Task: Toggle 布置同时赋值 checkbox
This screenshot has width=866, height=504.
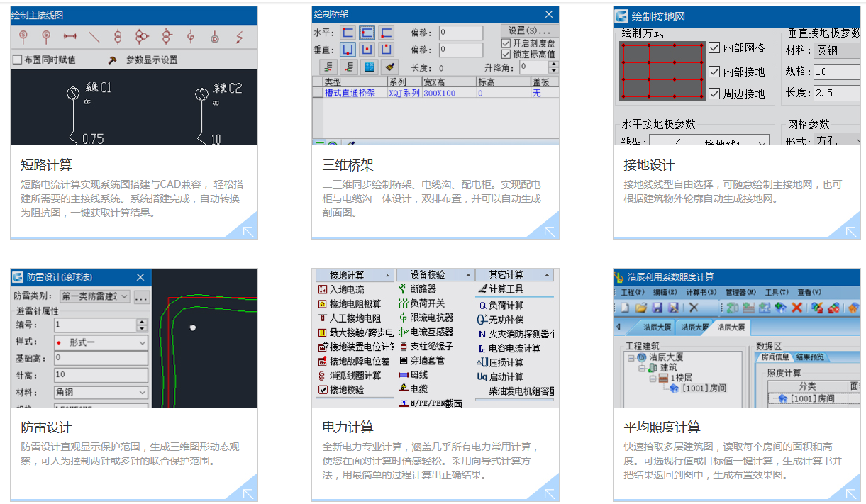Action: tap(18, 60)
